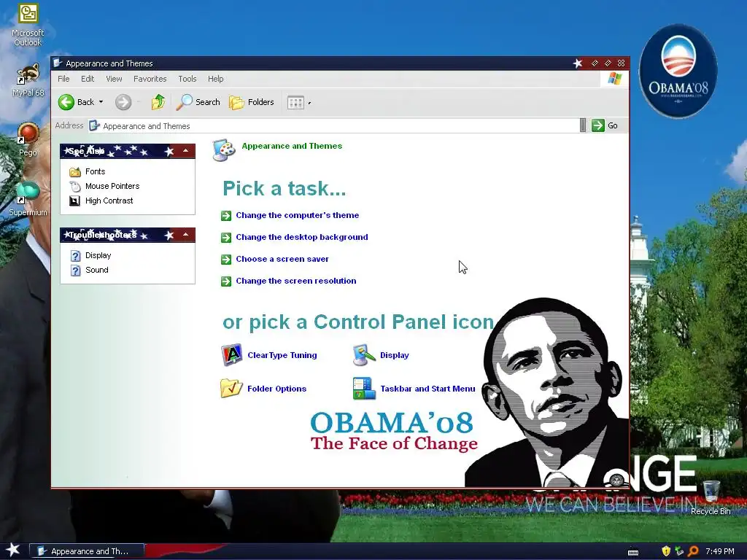Click the security shield tray icon
The image size is (747, 560).
click(x=666, y=551)
